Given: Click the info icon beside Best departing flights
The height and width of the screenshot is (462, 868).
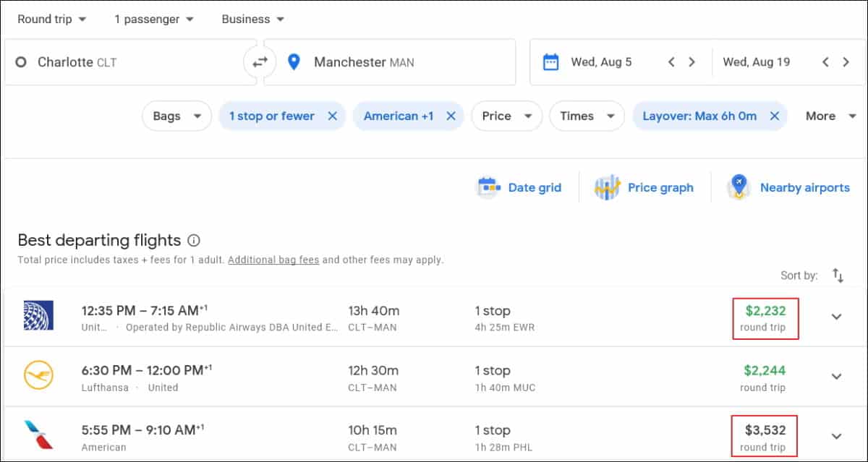Looking at the screenshot, I should click(194, 240).
